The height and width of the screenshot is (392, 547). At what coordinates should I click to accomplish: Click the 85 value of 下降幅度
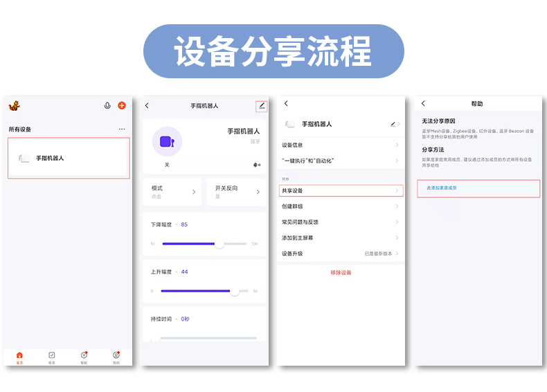(x=184, y=224)
